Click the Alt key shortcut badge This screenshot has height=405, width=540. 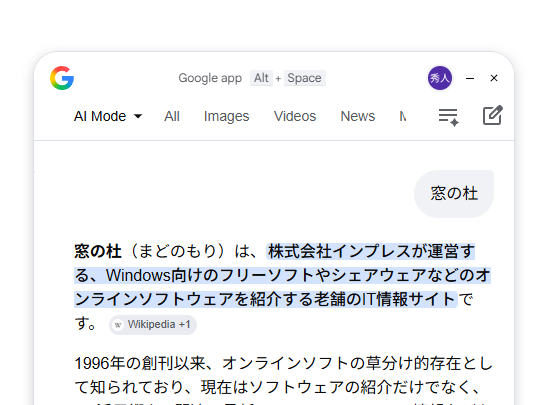pyautogui.click(x=261, y=78)
